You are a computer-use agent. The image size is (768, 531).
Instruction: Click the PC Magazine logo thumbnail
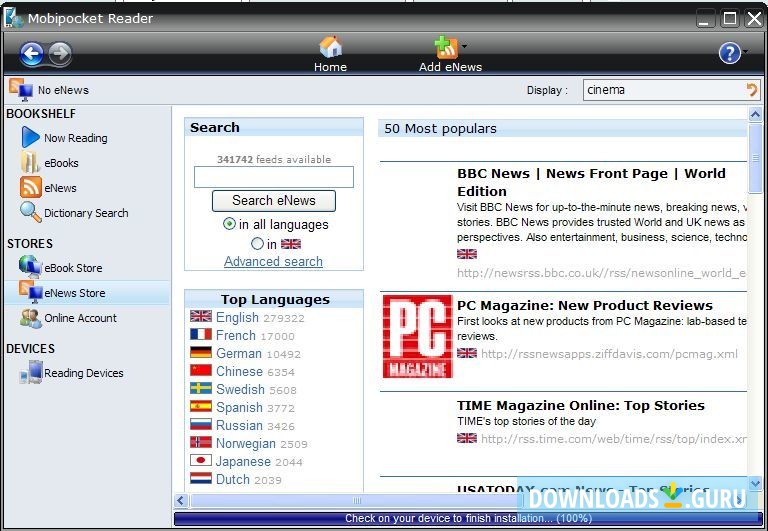(417, 336)
